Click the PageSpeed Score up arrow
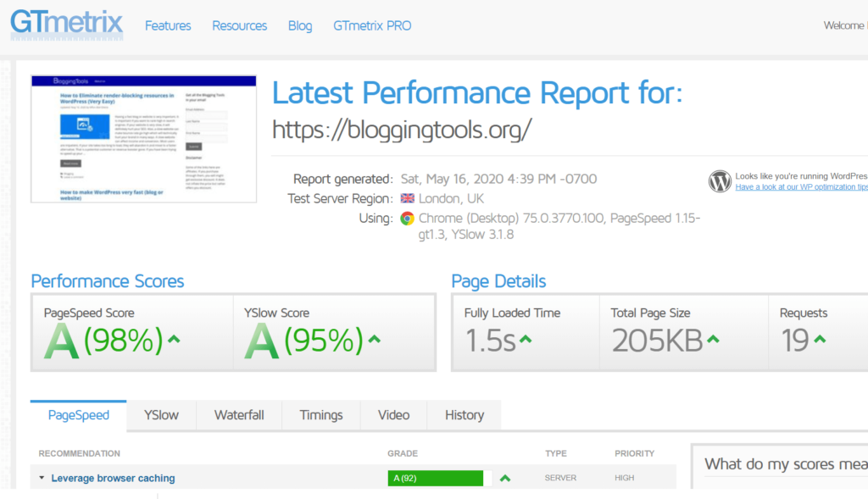Image resolution: width=868 pixels, height=499 pixels. coord(174,339)
